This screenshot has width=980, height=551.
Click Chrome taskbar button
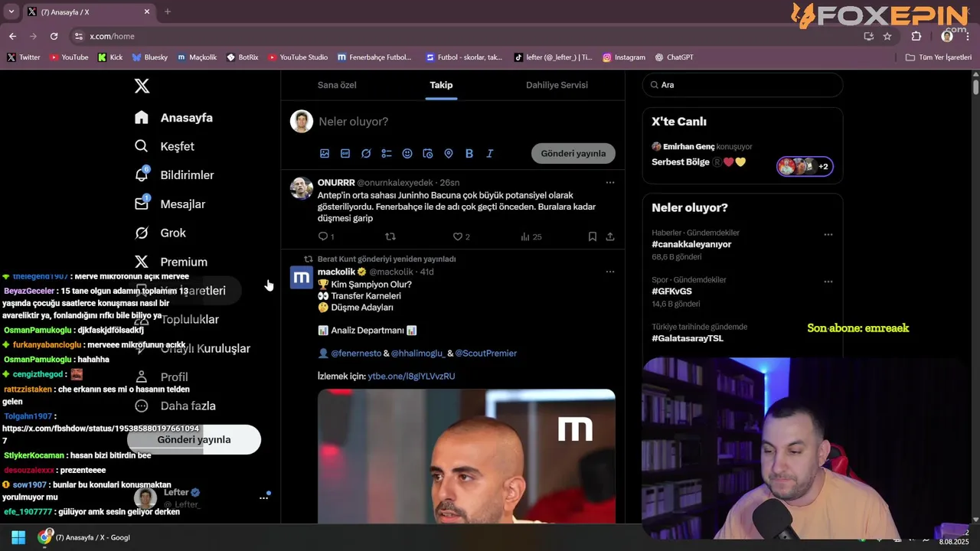coord(83,537)
